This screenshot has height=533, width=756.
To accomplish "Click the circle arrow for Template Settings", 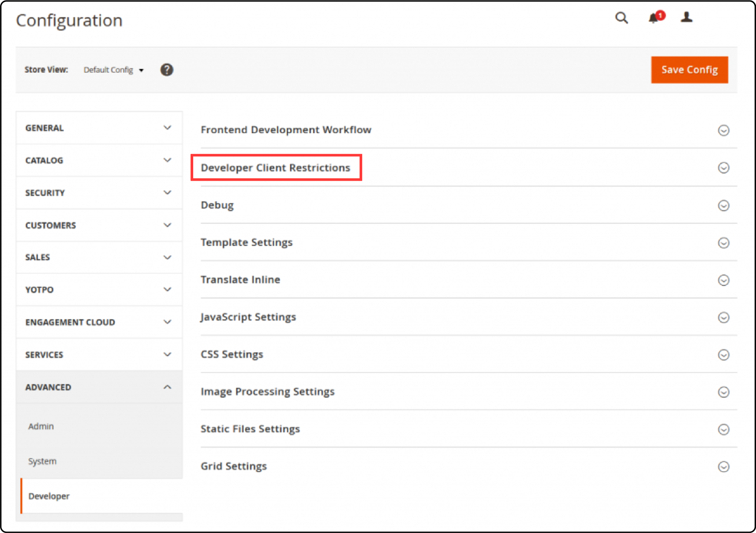I will click(x=723, y=243).
